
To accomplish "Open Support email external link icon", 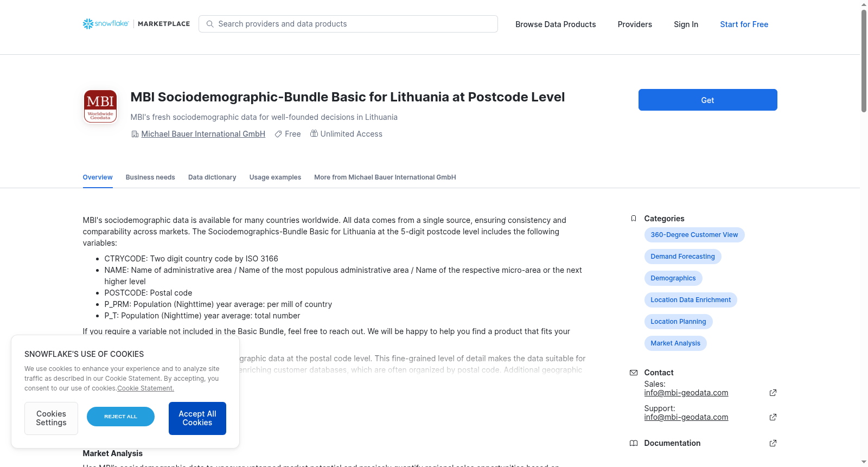I will (773, 417).
